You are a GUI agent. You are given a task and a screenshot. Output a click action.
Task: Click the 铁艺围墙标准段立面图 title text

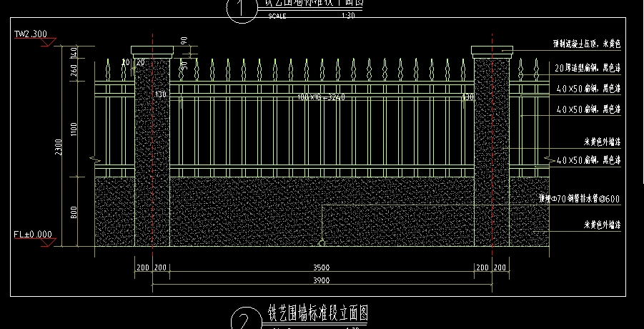tap(317, 313)
